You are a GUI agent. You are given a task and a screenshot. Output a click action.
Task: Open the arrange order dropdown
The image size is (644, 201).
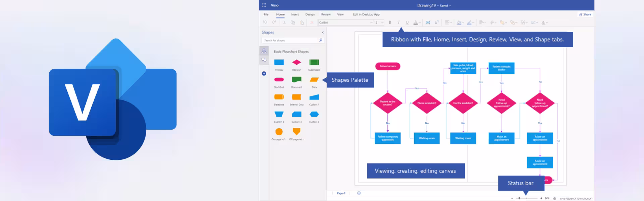(503, 22)
